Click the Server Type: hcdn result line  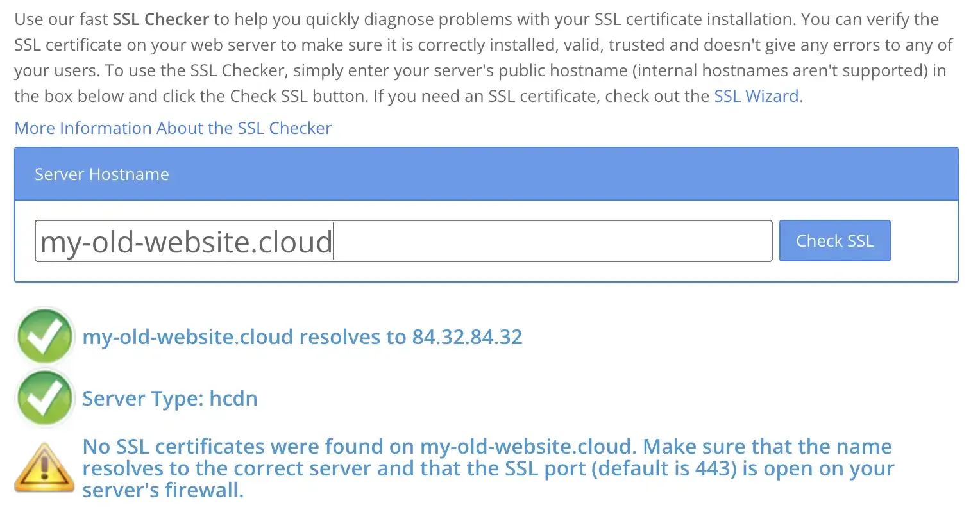pyautogui.click(x=169, y=398)
